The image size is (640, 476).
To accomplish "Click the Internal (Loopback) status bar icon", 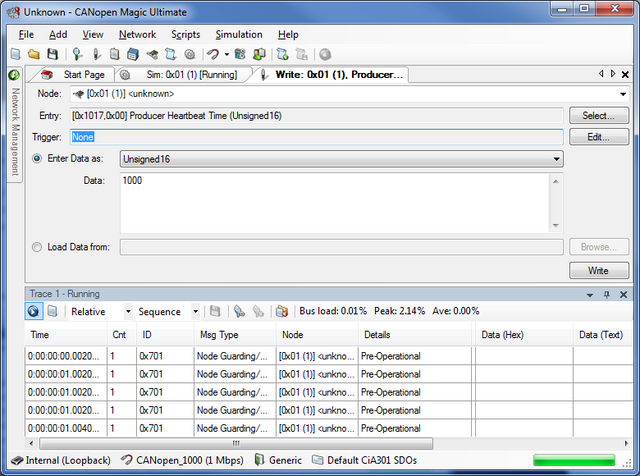I will (16, 460).
